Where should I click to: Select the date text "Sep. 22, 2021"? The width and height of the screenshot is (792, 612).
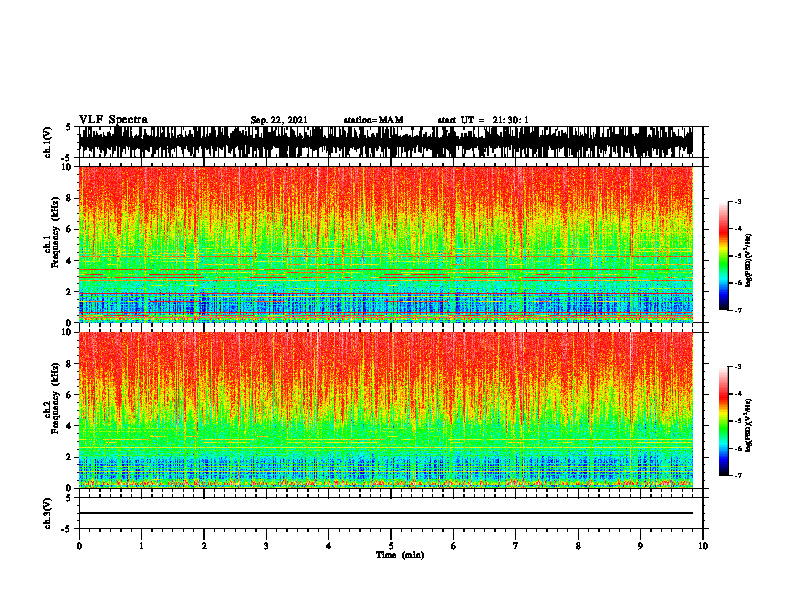point(279,120)
